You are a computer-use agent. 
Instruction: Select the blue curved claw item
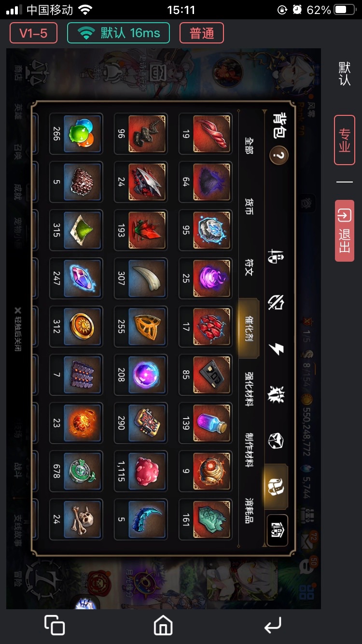pyautogui.click(x=141, y=519)
